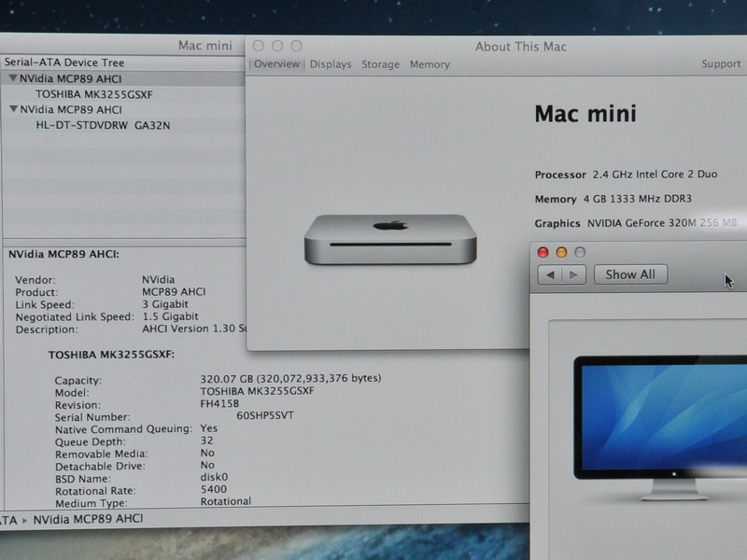This screenshot has width=747, height=560.
Task: Click the Memory 4 GB 1333 MHz DDR3 line
Action: coord(613,199)
